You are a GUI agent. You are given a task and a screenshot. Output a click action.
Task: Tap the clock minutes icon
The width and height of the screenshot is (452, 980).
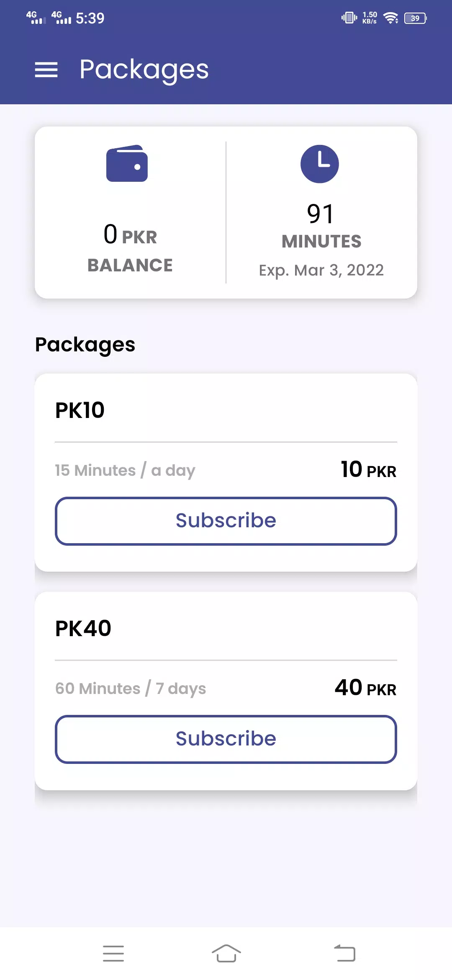click(320, 164)
